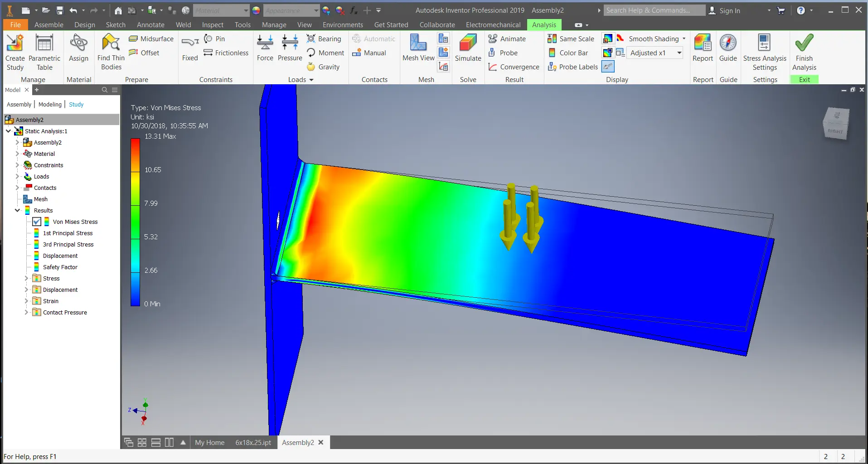
Task: Select the Probe tool
Action: [x=503, y=53]
